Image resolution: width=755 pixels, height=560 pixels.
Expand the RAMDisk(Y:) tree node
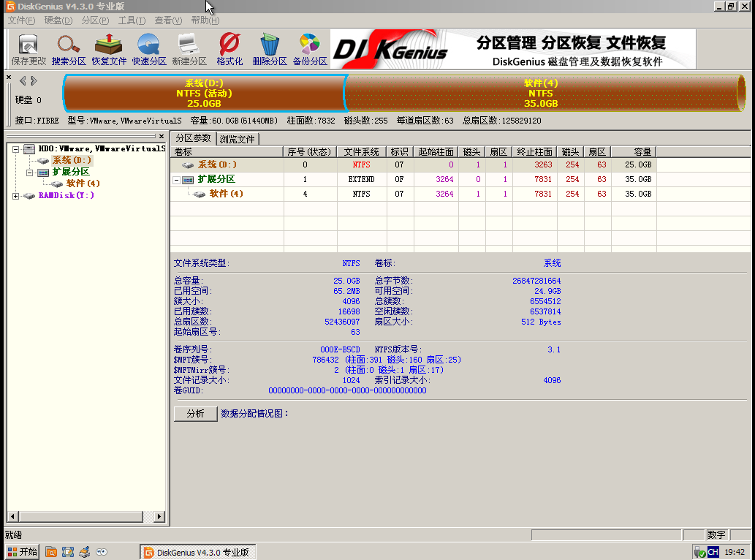point(15,196)
